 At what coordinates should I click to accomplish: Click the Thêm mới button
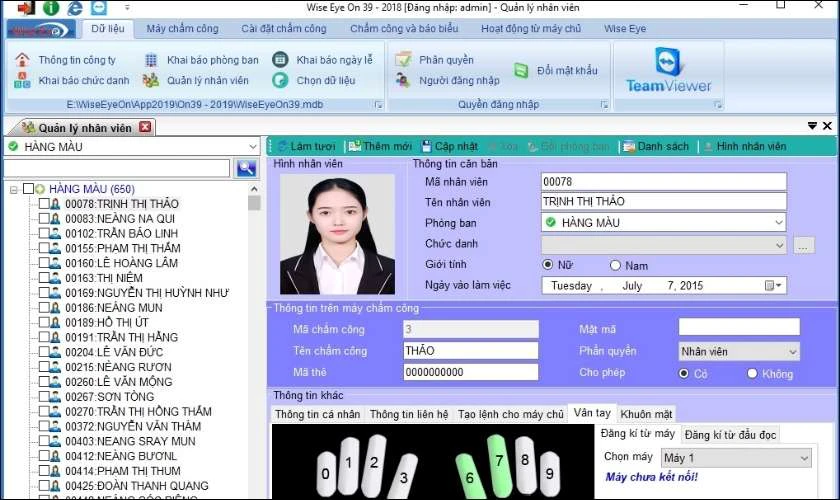tap(379, 146)
